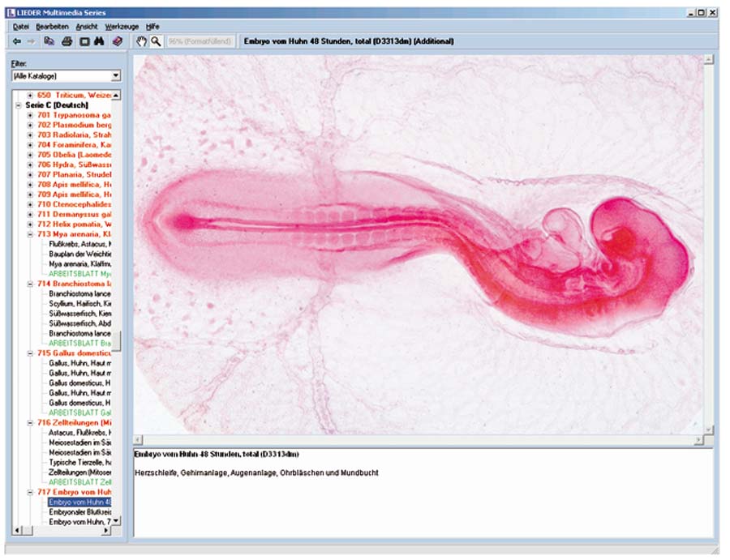This screenshot has width=730, height=560.
Task: Collapse the 713 Mya arenaria node
Action: pos(30,234)
